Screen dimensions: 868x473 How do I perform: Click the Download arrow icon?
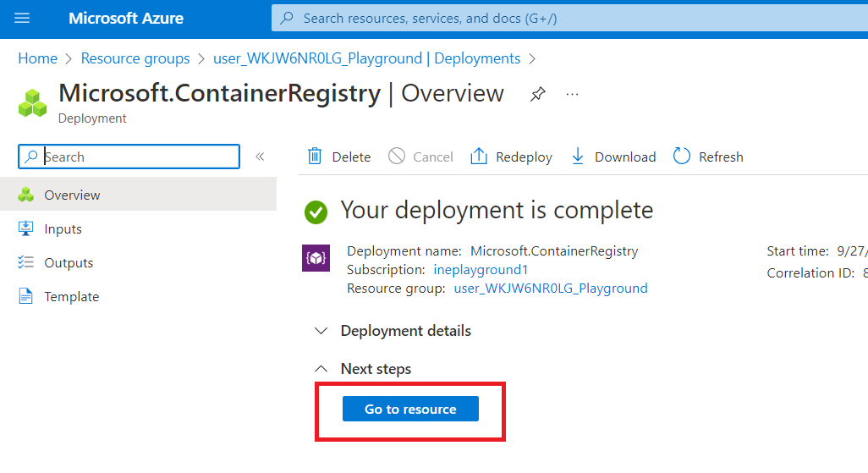578,157
